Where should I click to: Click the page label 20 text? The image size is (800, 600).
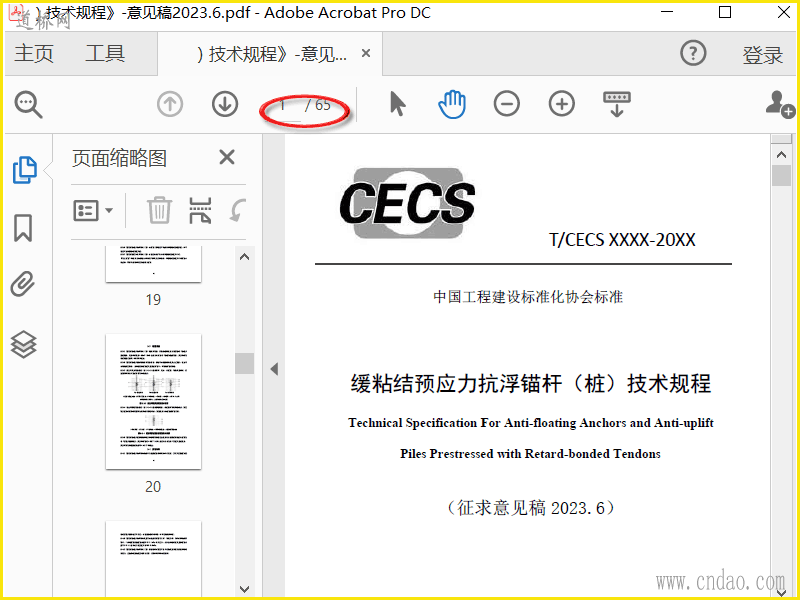(153, 487)
